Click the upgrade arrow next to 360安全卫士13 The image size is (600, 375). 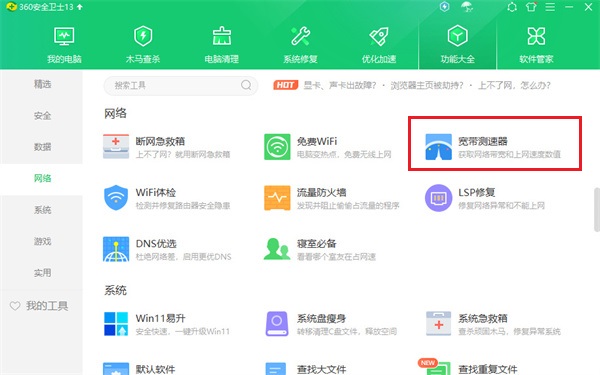pyautogui.click(x=80, y=7)
